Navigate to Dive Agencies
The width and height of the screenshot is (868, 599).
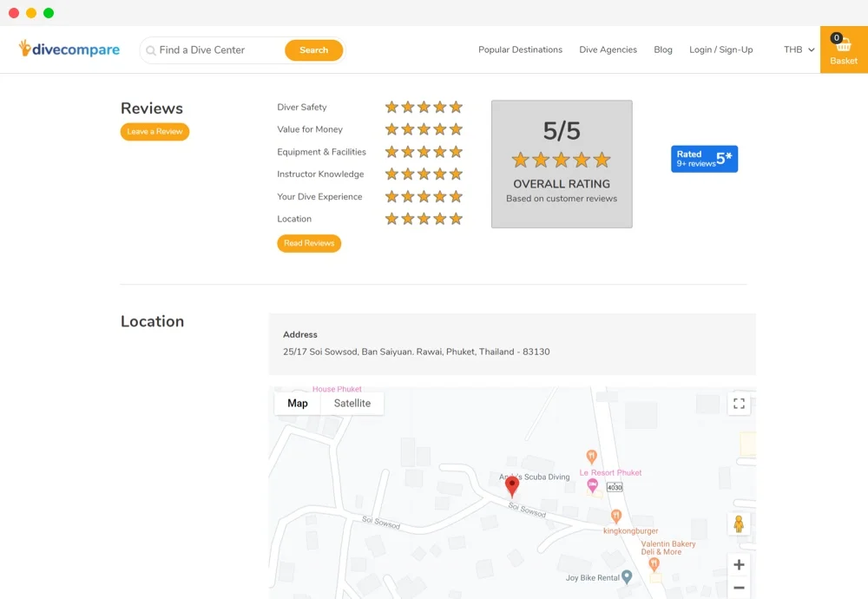[x=608, y=49]
